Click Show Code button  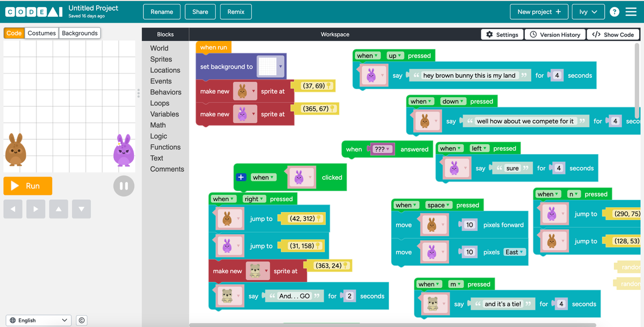click(x=613, y=34)
